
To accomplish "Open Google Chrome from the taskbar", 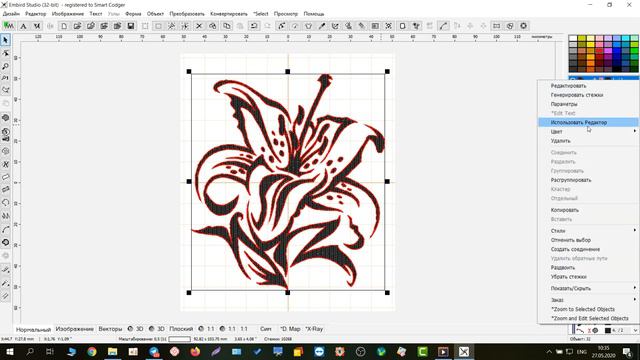I will 92,351.
